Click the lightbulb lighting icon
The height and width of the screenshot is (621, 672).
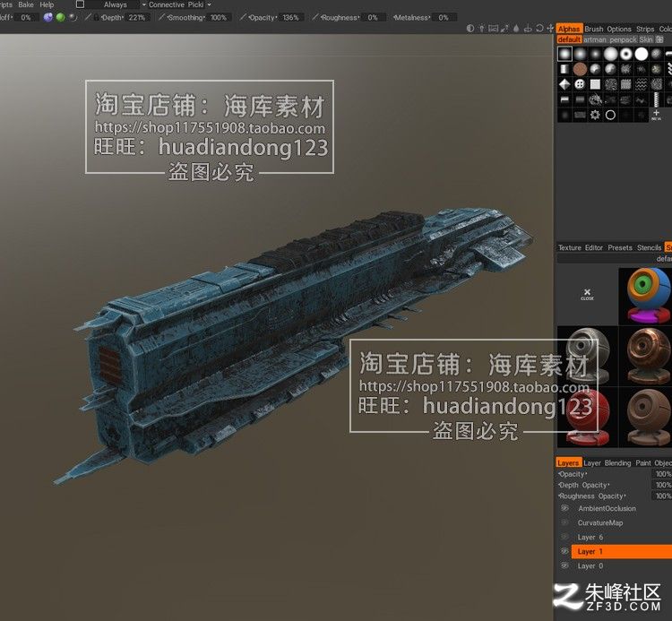point(482,29)
